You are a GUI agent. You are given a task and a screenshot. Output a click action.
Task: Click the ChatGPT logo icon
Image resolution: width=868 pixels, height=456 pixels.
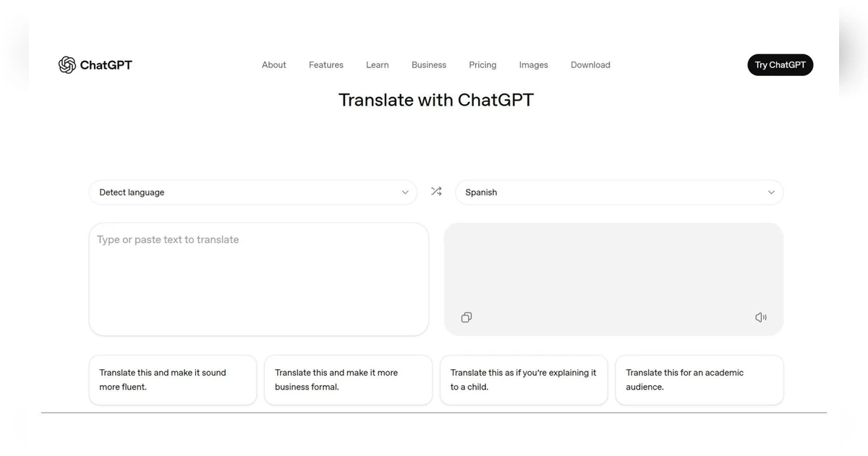pos(67,64)
